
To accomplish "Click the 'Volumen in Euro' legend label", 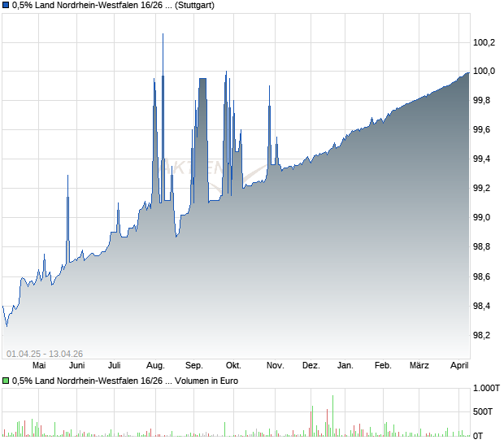I will pyautogui.click(x=204, y=381).
